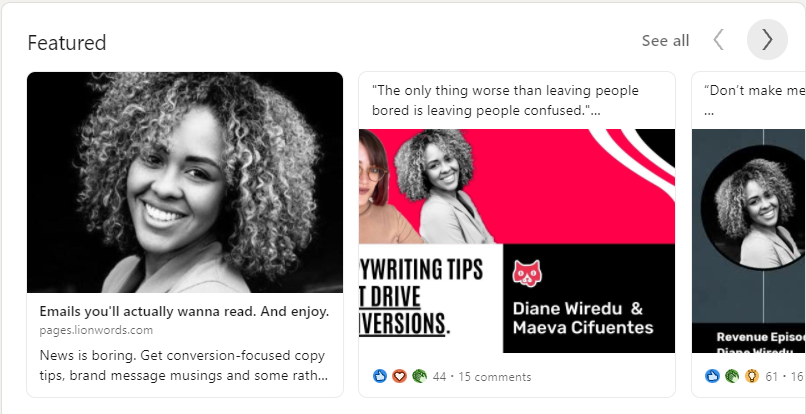This screenshot has height=414, width=806.
Task: Click the next carousel arrow
Action: point(767,40)
